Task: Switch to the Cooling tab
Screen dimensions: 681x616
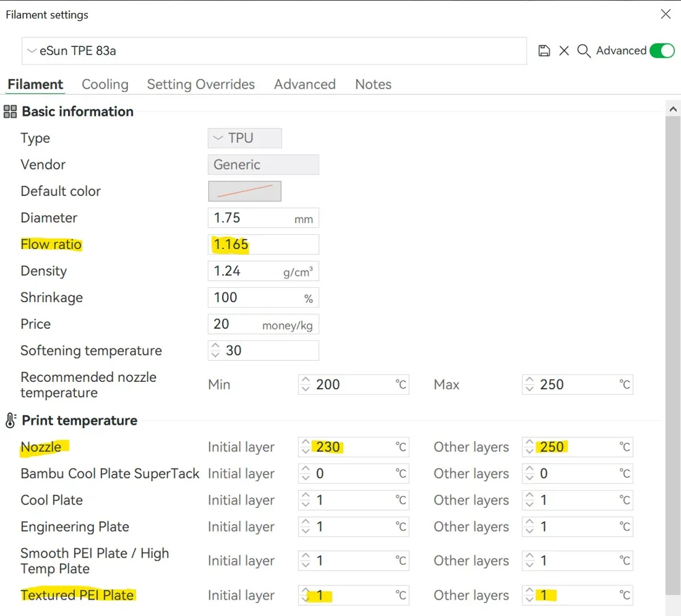Action: click(x=105, y=84)
